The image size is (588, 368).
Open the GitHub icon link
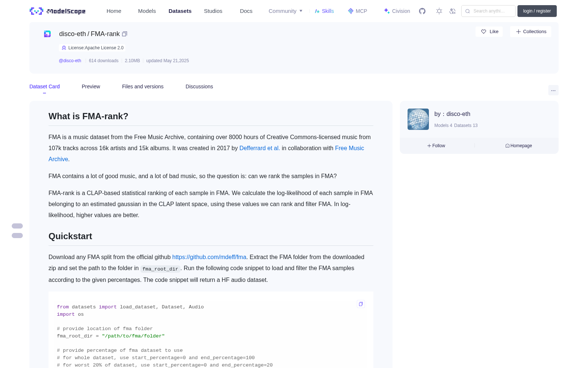tap(422, 11)
